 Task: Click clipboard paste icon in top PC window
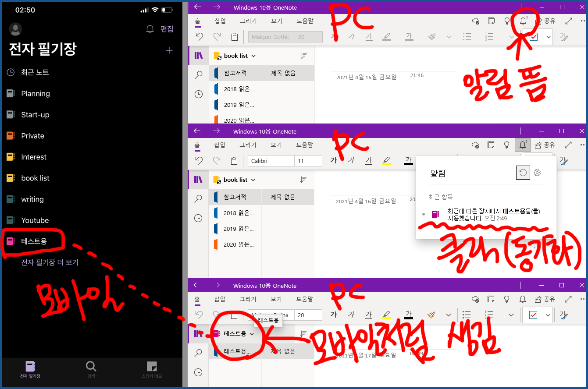(x=234, y=37)
